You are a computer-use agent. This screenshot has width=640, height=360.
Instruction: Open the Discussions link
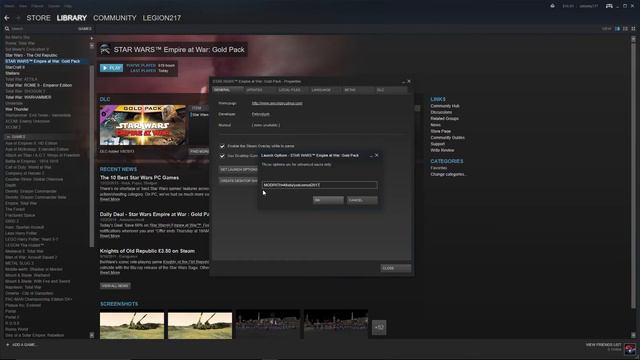click(x=441, y=112)
